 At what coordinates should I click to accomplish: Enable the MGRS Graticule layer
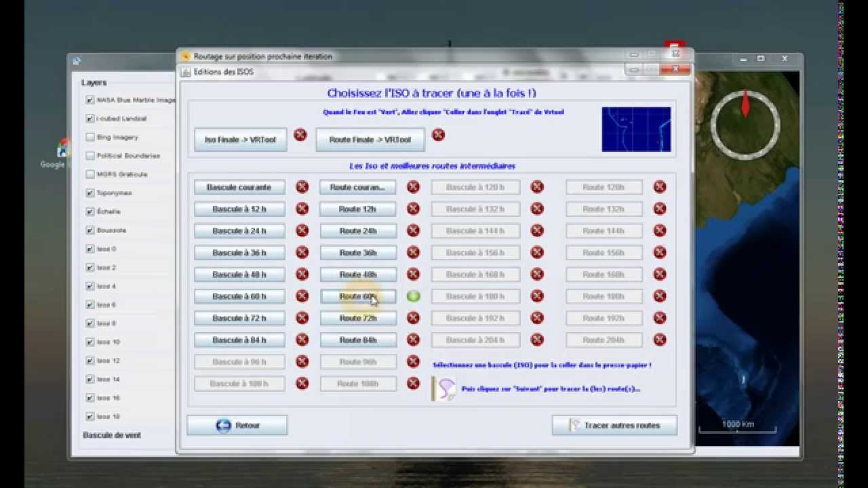[90, 174]
